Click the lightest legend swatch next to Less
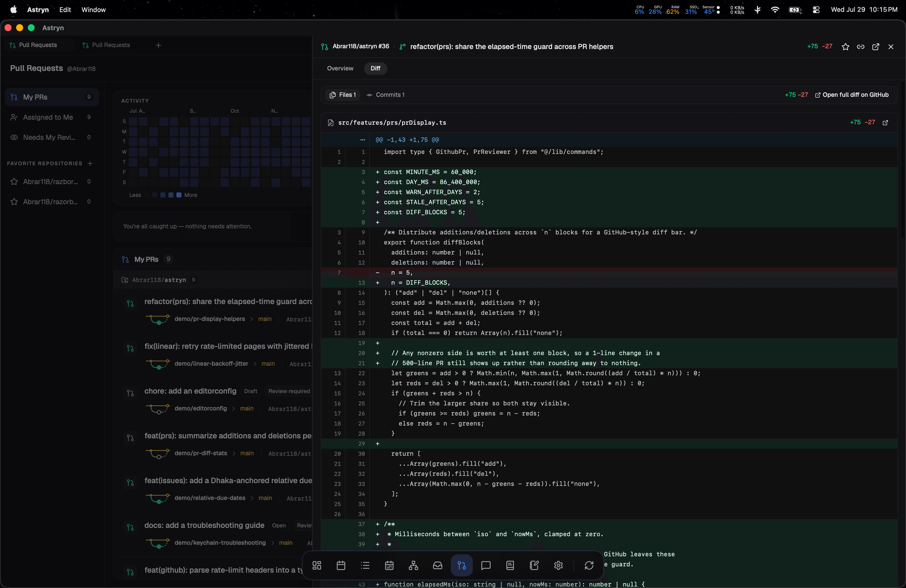The height and width of the screenshot is (588, 906). (146, 195)
